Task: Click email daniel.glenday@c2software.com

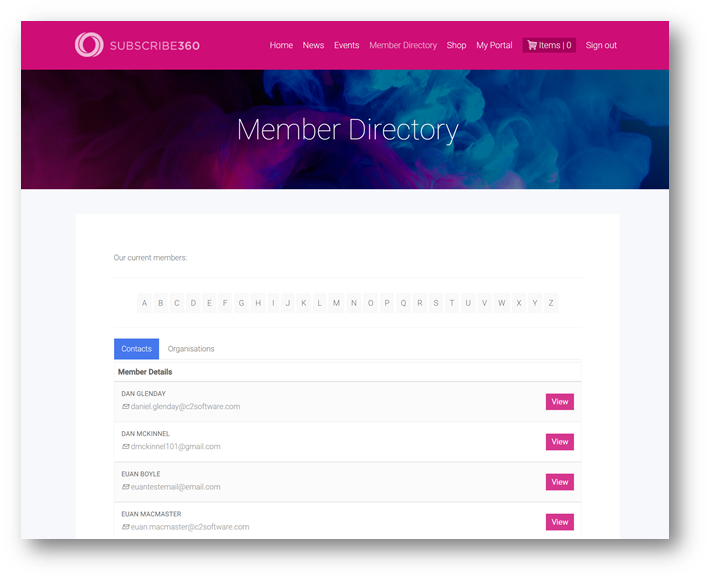Action: pyautogui.click(x=185, y=406)
